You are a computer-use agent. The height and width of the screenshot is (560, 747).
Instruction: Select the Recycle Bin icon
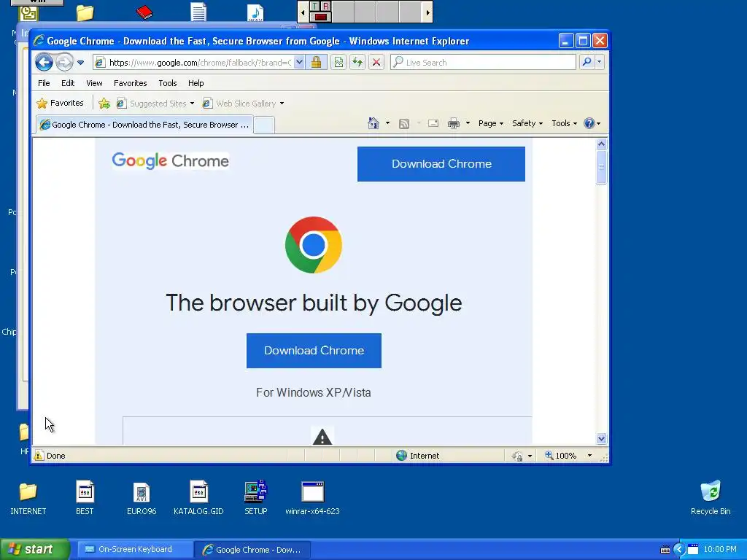[711, 499]
